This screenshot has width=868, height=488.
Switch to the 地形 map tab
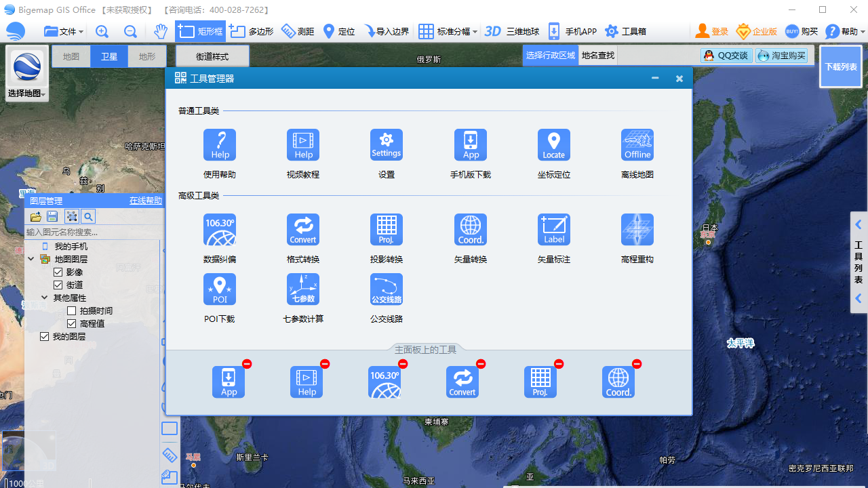tap(147, 56)
